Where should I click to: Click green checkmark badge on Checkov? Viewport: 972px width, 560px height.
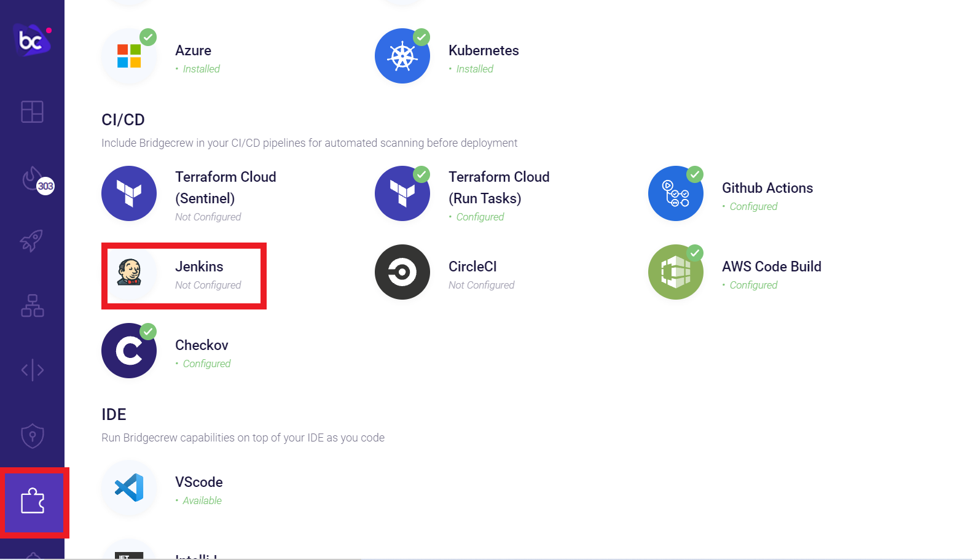148,332
